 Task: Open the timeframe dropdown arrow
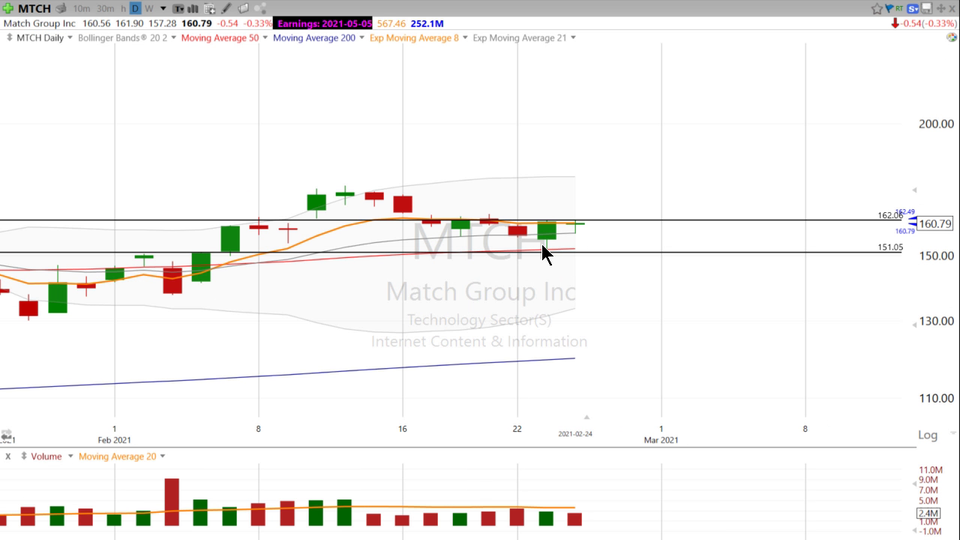pyautogui.click(x=163, y=9)
